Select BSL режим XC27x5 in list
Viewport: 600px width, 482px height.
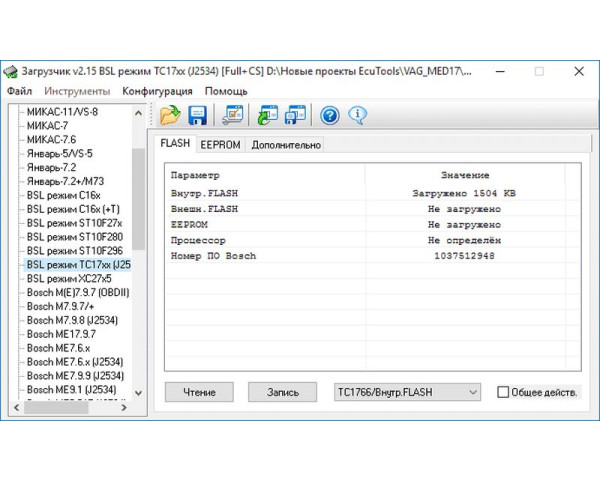(x=69, y=278)
